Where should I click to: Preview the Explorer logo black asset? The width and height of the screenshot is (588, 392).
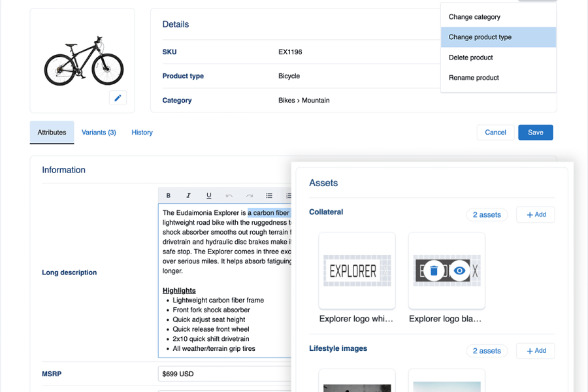click(460, 270)
